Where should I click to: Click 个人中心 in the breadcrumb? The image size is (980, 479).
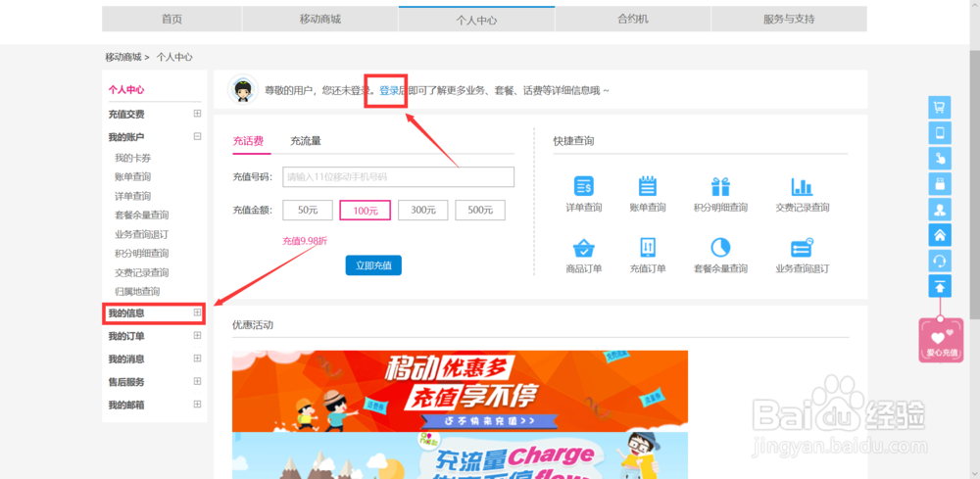pyautogui.click(x=174, y=57)
